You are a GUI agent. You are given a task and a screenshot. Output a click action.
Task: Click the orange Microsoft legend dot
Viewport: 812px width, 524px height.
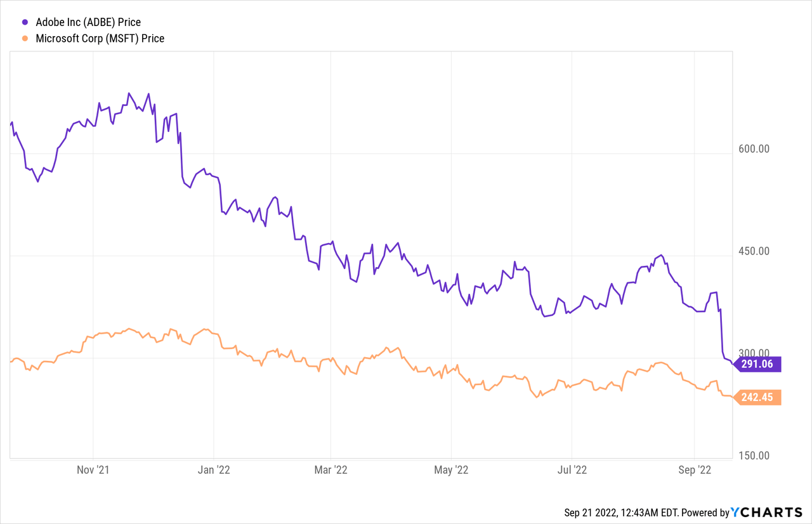pos(25,39)
